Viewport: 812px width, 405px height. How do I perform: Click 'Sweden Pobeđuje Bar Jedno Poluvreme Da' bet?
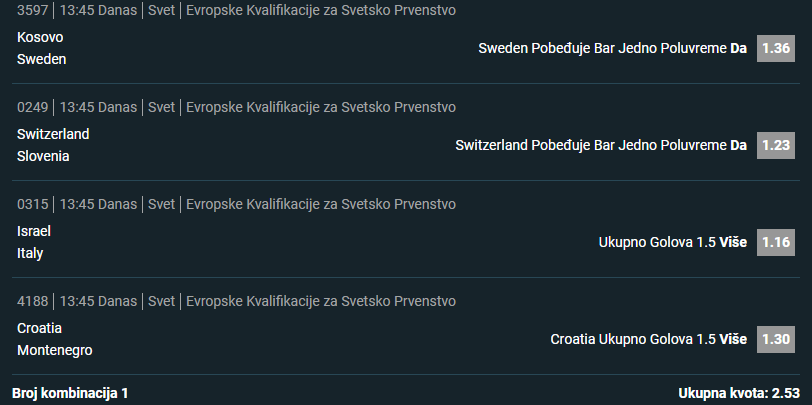point(613,48)
